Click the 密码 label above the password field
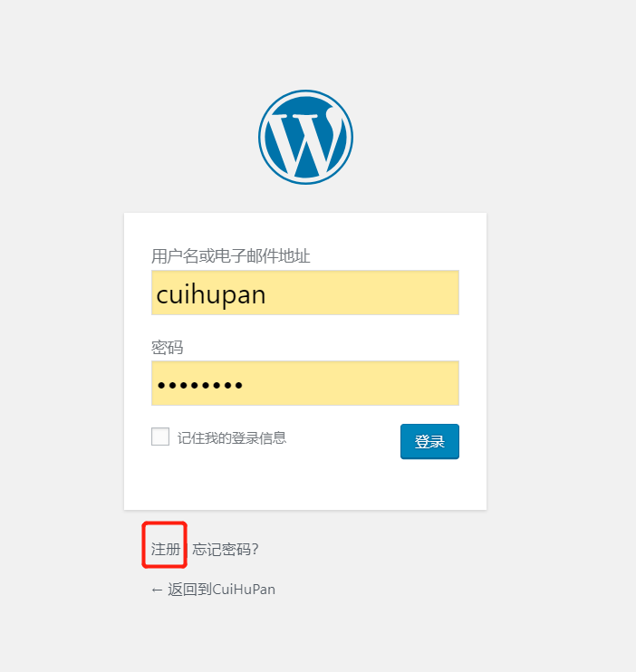 click(x=168, y=347)
